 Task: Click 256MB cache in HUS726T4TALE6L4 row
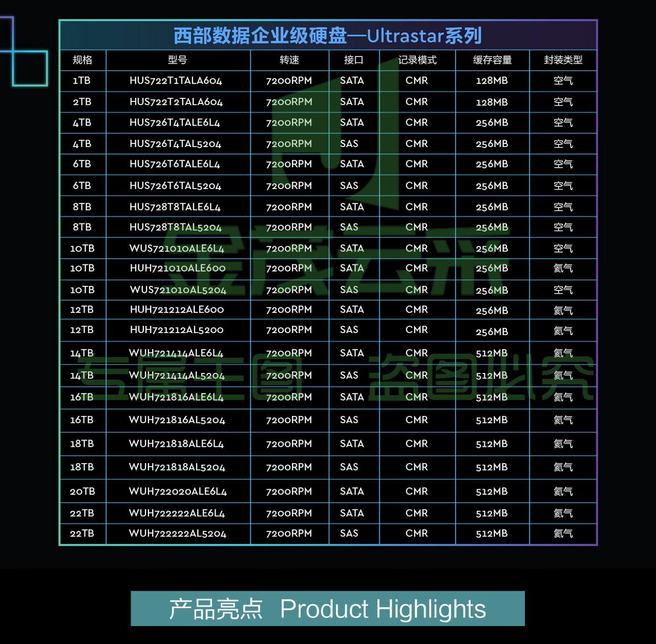click(x=492, y=123)
